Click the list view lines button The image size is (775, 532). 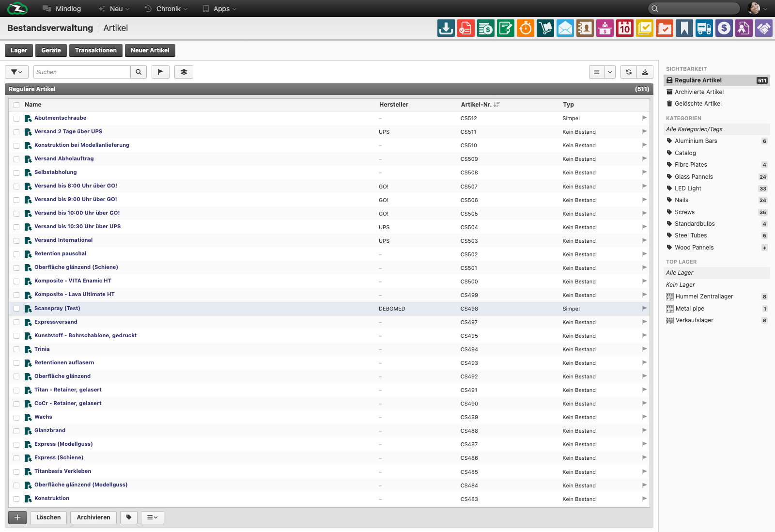click(x=597, y=72)
